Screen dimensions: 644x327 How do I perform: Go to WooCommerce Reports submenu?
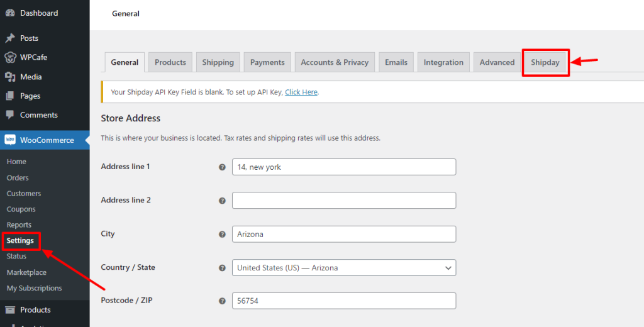[19, 224]
